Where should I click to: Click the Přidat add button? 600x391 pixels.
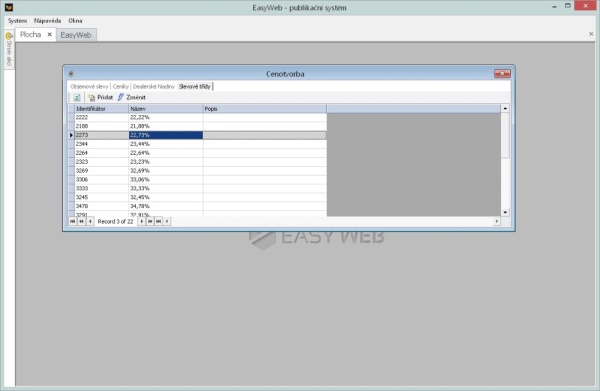coord(100,98)
